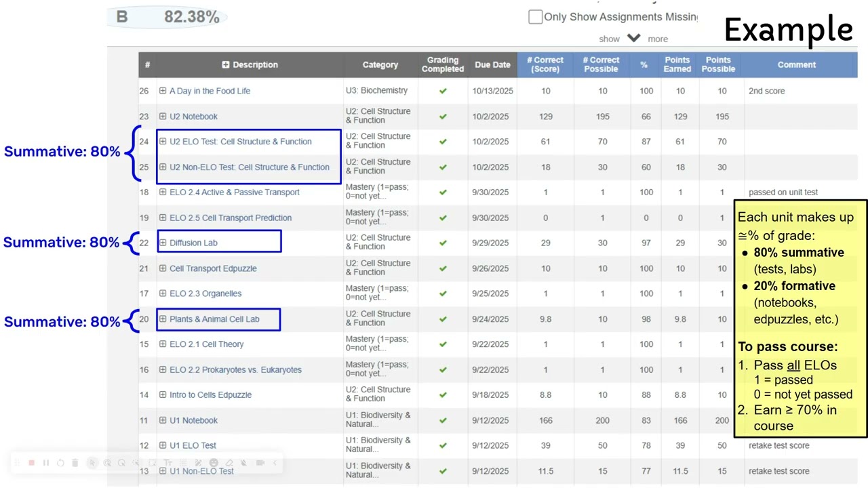Click the 9.8 score for Plants & Animal Cell Lab

(x=545, y=319)
